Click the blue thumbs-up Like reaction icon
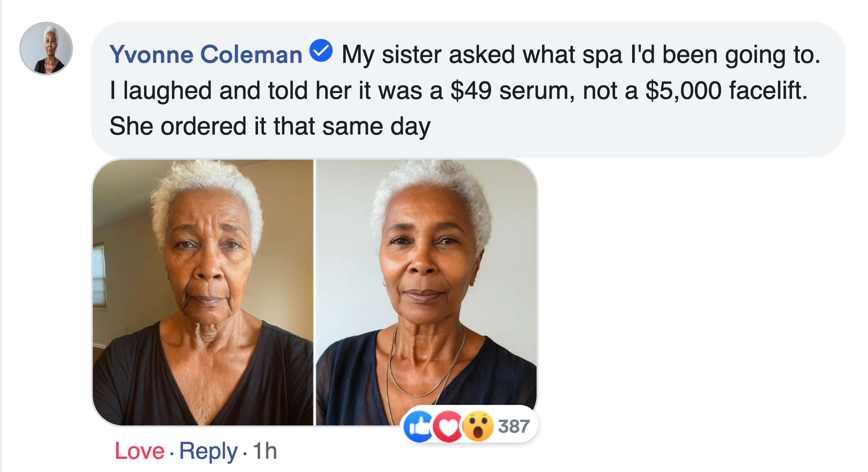Viewport: 868px width, 472px height. pos(418,426)
